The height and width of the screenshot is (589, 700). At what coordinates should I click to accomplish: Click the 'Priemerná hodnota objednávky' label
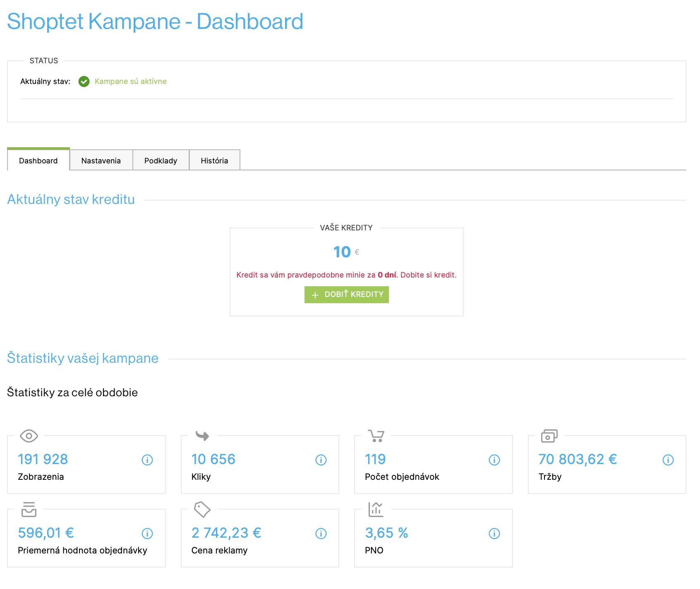click(83, 551)
